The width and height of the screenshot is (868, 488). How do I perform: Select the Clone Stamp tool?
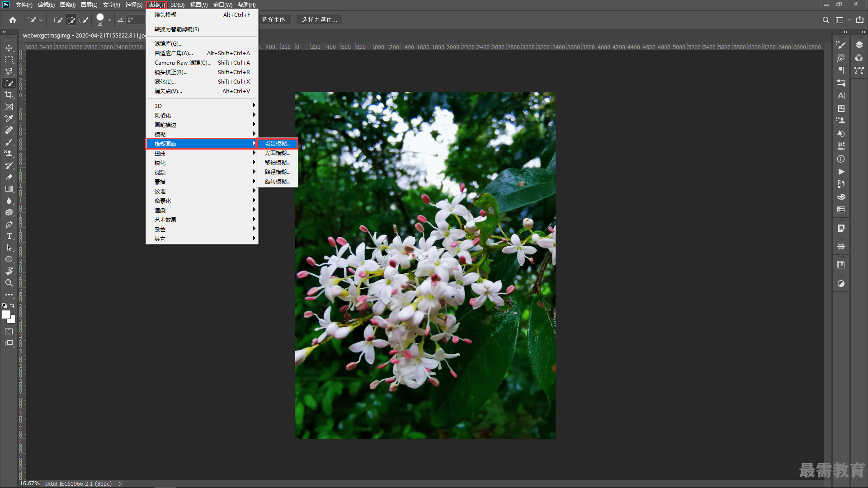pos(9,154)
